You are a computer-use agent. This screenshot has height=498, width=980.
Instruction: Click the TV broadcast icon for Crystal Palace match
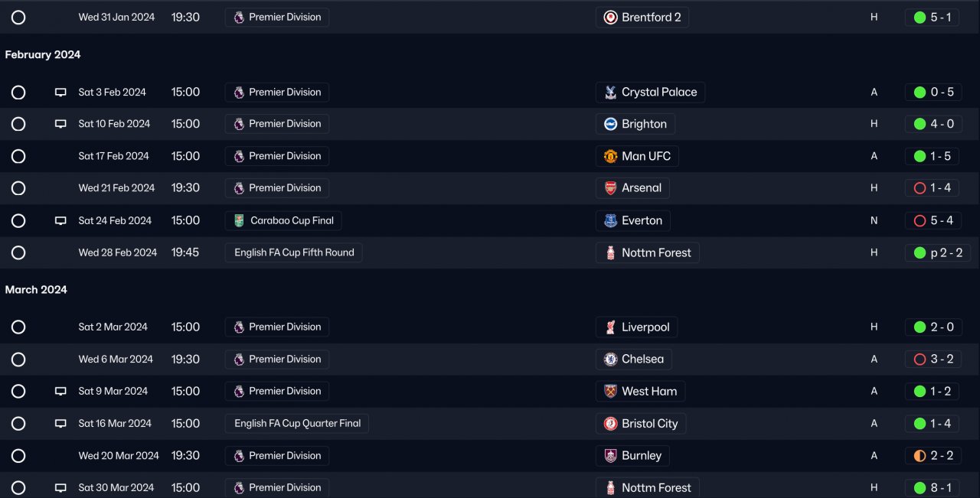coord(60,93)
